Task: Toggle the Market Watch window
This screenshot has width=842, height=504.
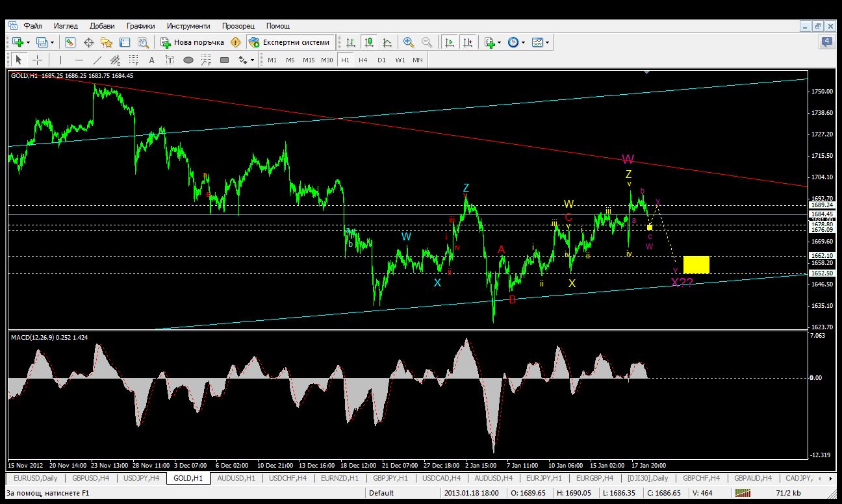Action: tap(70, 42)
